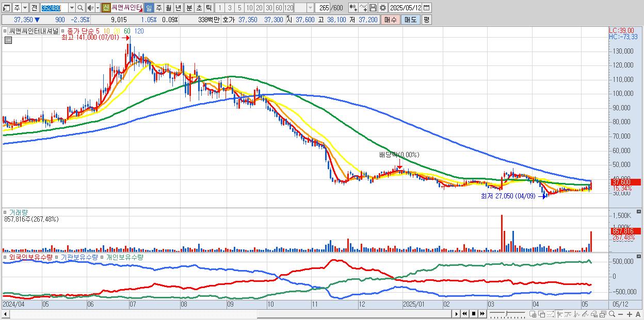Screen dimensions: 644x320
Task: Click the crosshair cursor tool icon
Action: click(x=559, y=314)
